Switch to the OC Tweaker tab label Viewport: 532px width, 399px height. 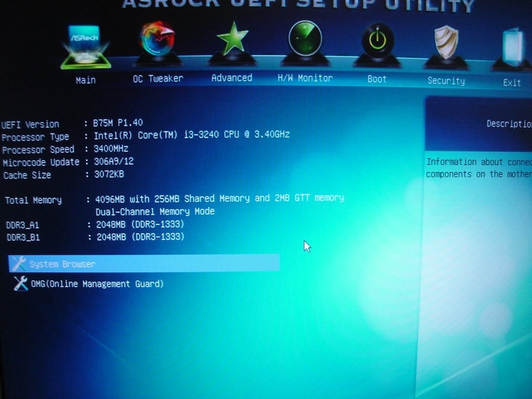click(158, 79)
